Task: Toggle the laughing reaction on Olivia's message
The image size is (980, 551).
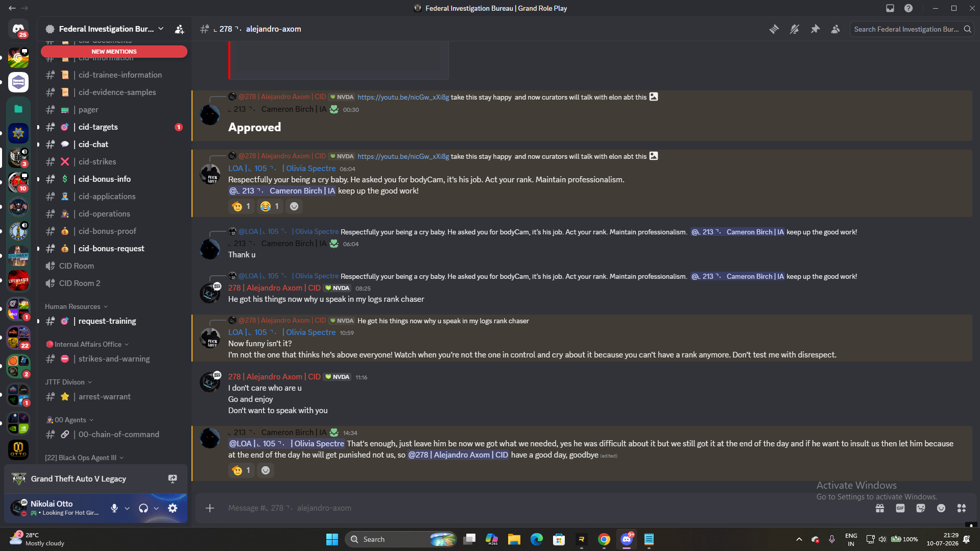Action: 270,206
